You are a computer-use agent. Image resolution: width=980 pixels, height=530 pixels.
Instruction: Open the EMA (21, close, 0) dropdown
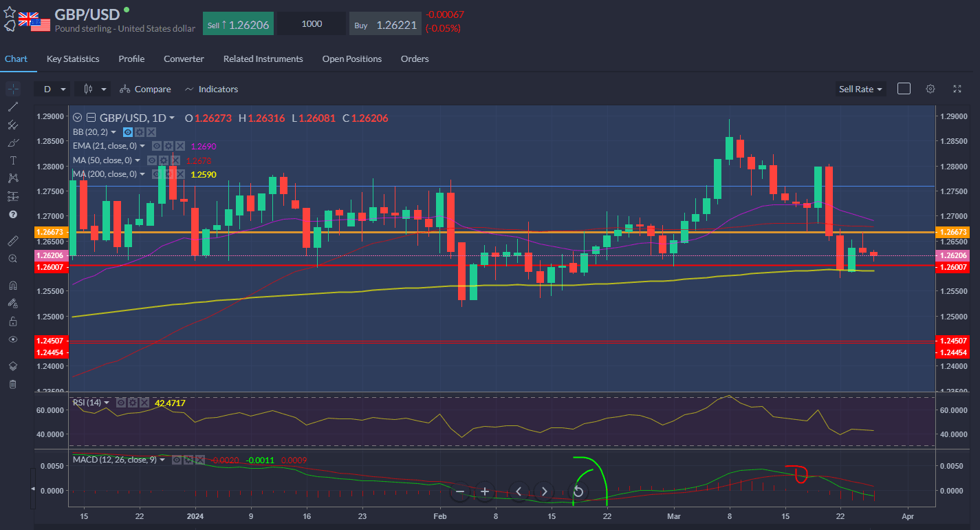pos(142,146)
